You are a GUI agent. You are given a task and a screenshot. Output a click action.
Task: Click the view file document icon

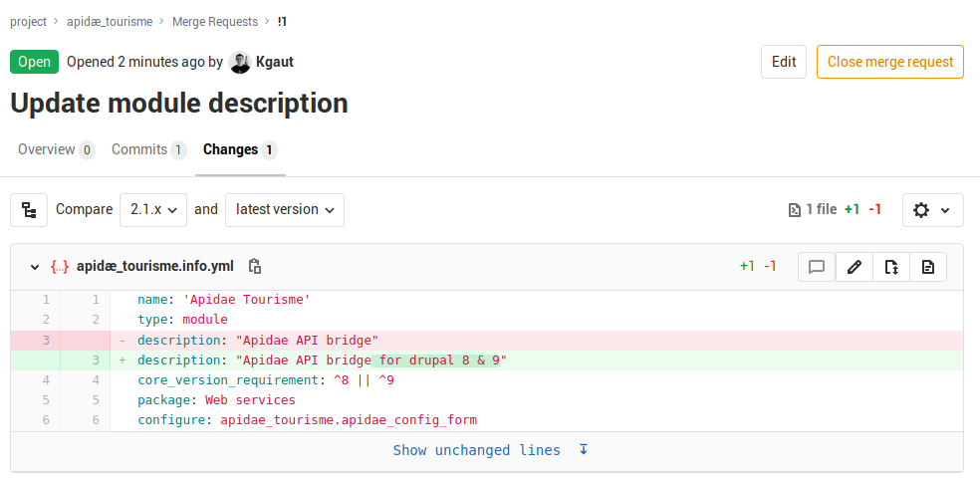[x=927, y=267]
